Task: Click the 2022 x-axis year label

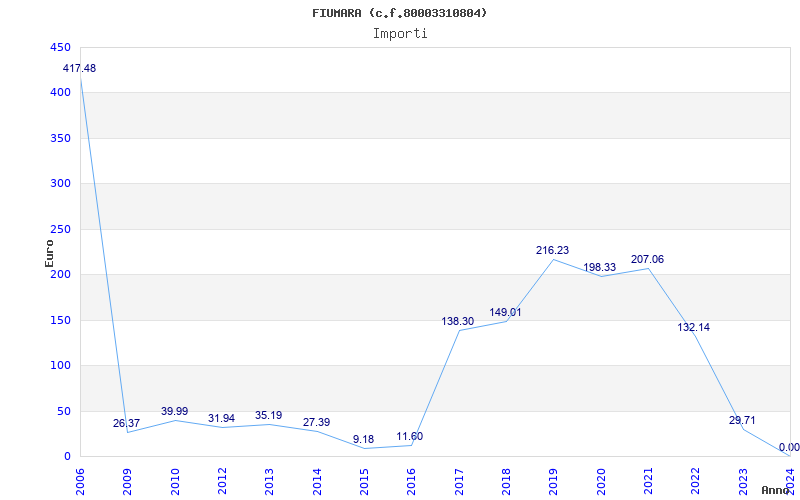Action: 696,481
